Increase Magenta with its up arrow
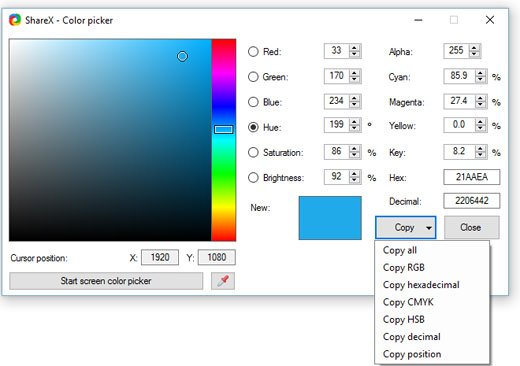The image size is (520, 366). point(480,98)
